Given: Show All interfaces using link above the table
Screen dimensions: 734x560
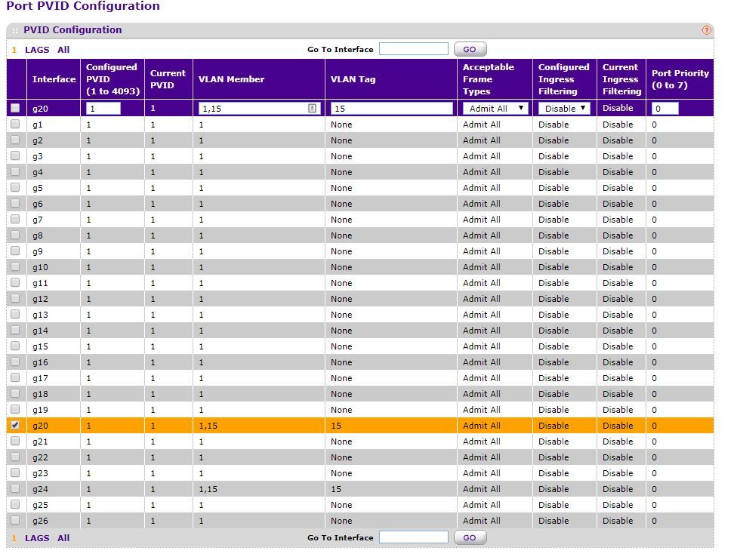Looking at the screenshot, I should click(63, 50).
